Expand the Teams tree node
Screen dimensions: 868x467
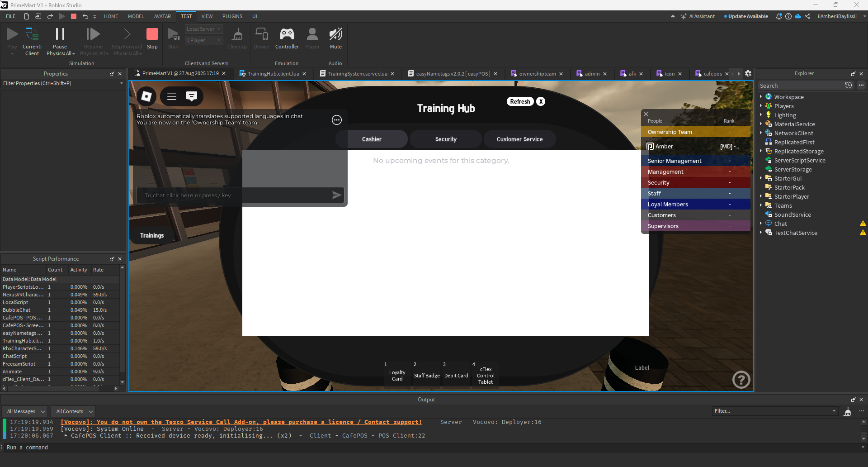coord(761,205)
